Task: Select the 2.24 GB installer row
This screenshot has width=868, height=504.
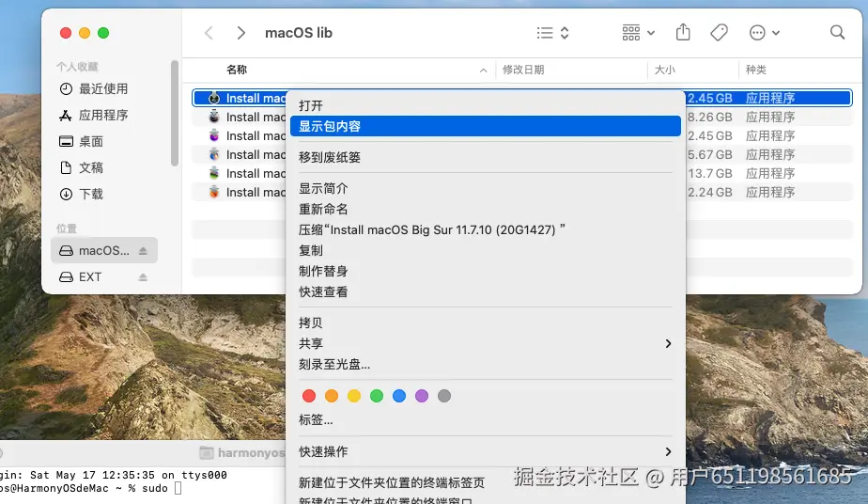Action: pos(522,192)
